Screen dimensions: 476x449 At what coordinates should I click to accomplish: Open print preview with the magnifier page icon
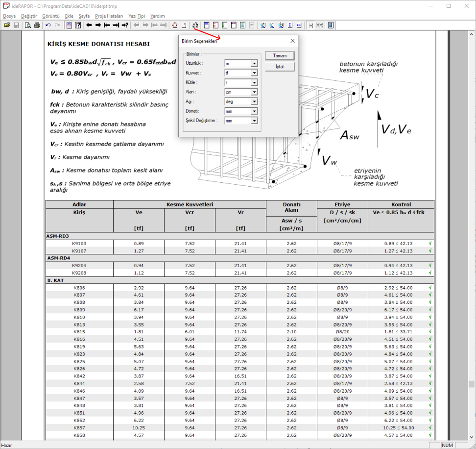(27, 25)
